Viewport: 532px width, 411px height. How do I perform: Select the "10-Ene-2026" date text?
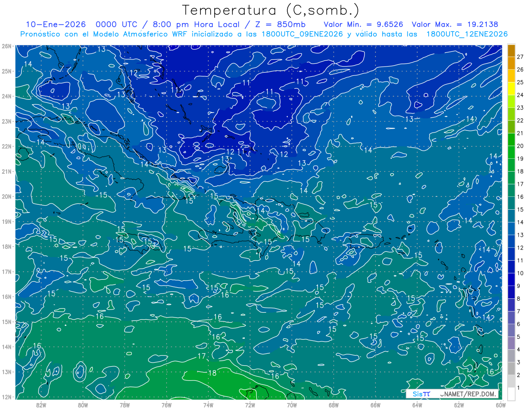[55, 24]
